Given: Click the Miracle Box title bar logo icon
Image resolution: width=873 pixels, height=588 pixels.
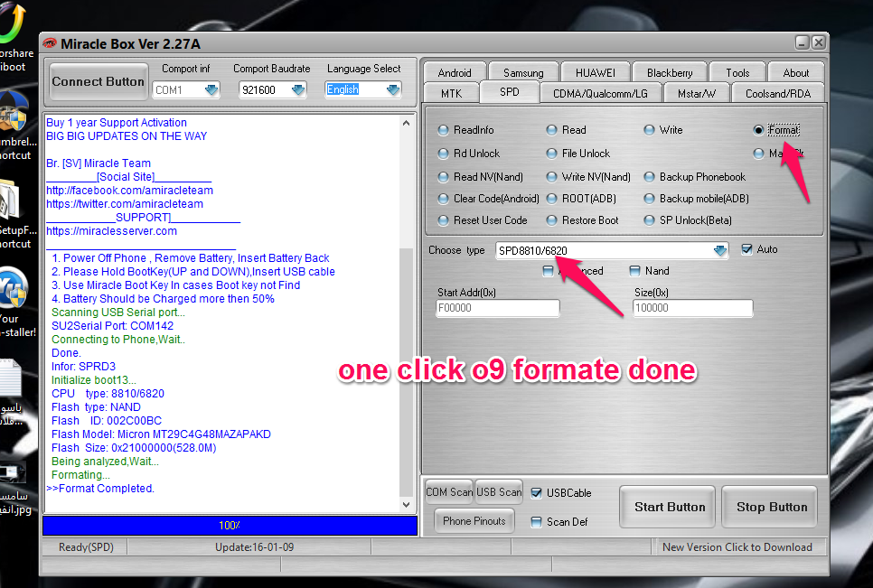Looking at the screenshot, I should [x=50, y=43].
